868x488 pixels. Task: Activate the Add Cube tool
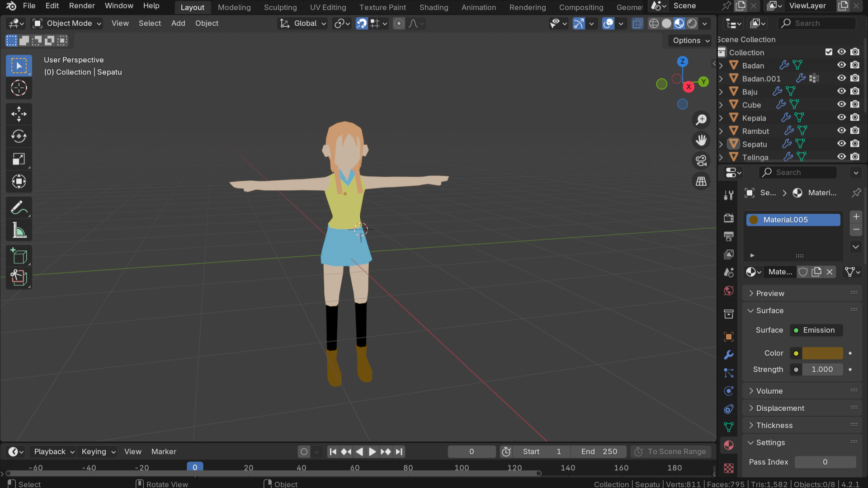pyautogui.click(x=19, y=256)
